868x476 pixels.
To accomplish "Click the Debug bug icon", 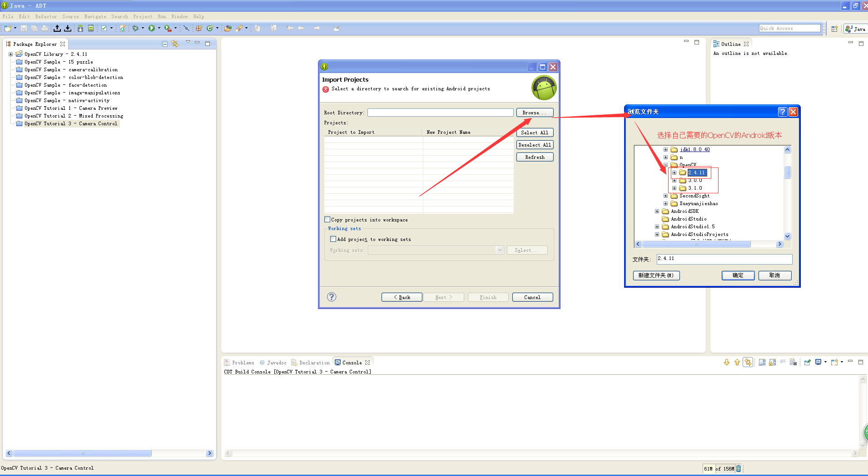I will 135,28.
